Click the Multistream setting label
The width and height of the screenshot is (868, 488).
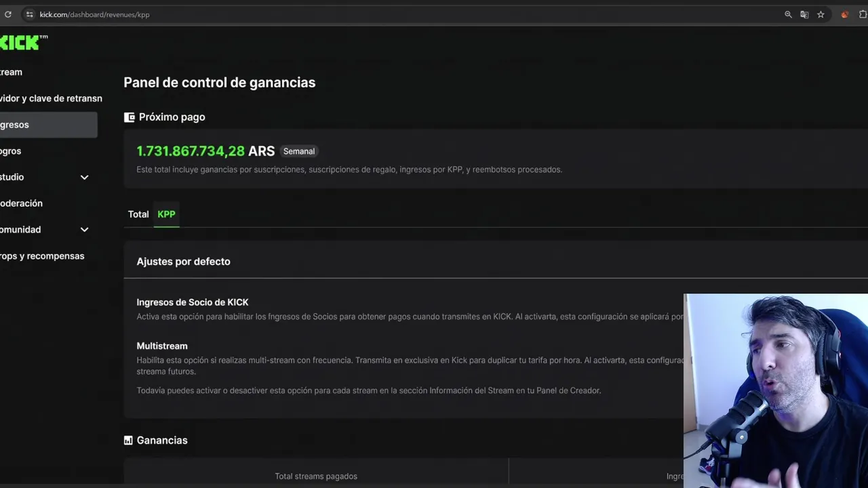coord(162,346)
